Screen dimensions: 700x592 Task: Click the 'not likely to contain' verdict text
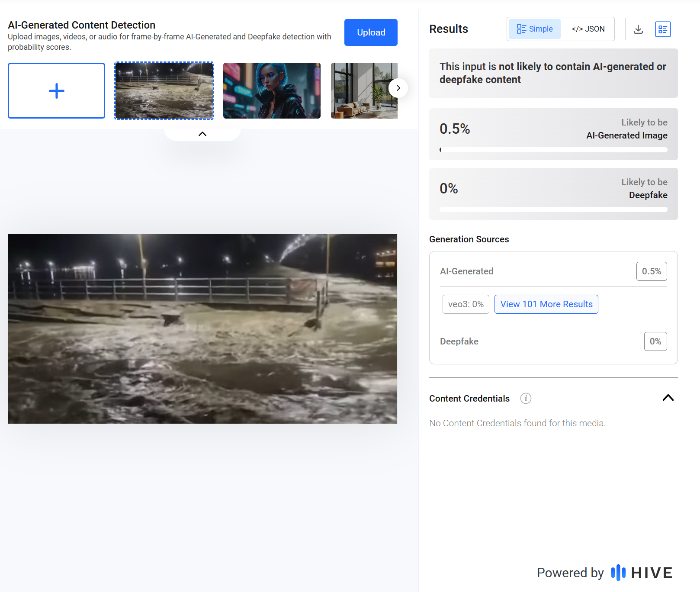pos(553,73)
